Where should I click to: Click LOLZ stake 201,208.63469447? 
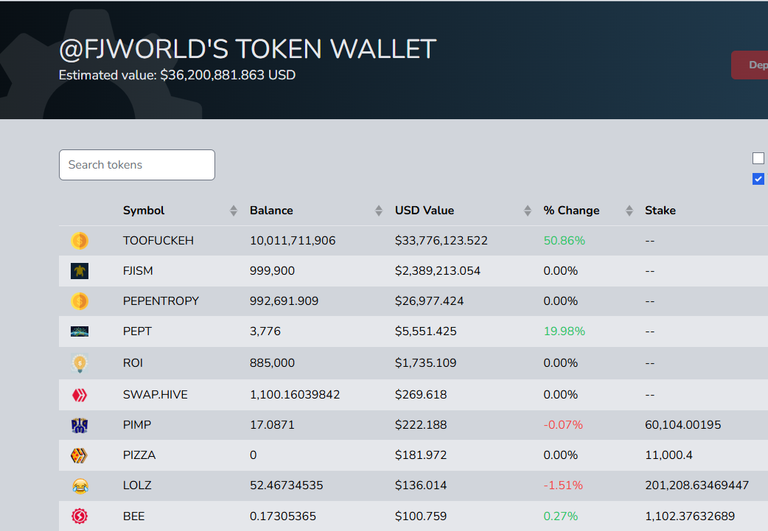[x=697, y=486]
